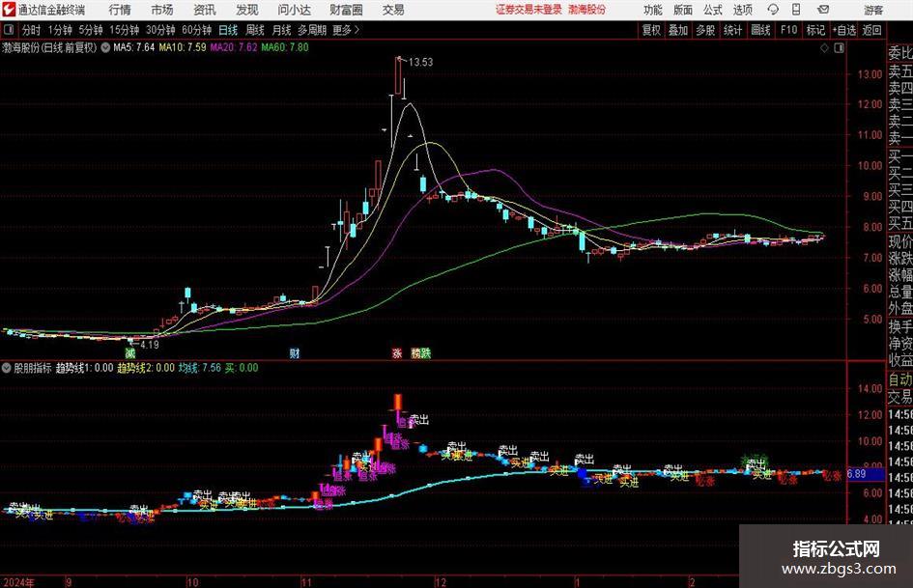Activate the 画线 drawing tool button
Viewport: 913px width, 588px height.
click(x=760, y=30)
